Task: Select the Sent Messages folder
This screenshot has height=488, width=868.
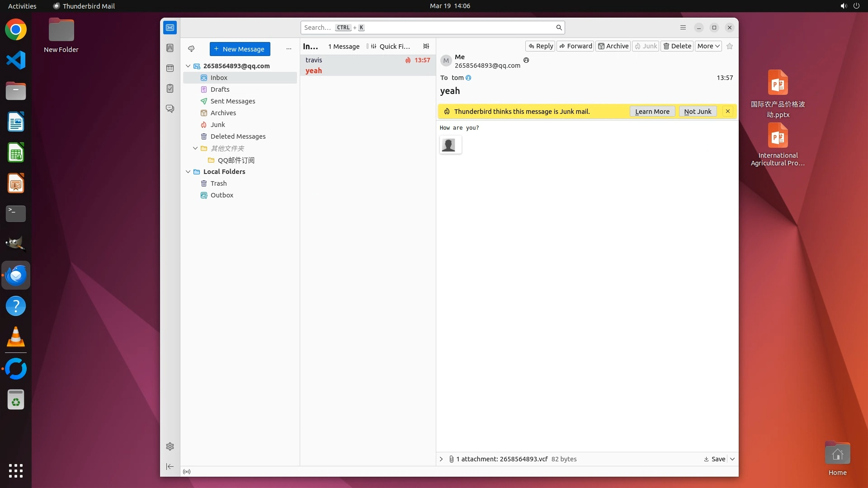Action: click(232, 101)
